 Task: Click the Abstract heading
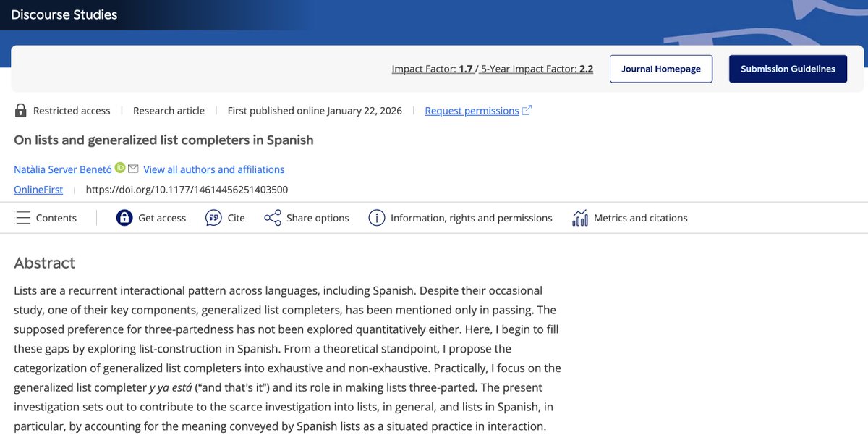[x=44, y=263]
